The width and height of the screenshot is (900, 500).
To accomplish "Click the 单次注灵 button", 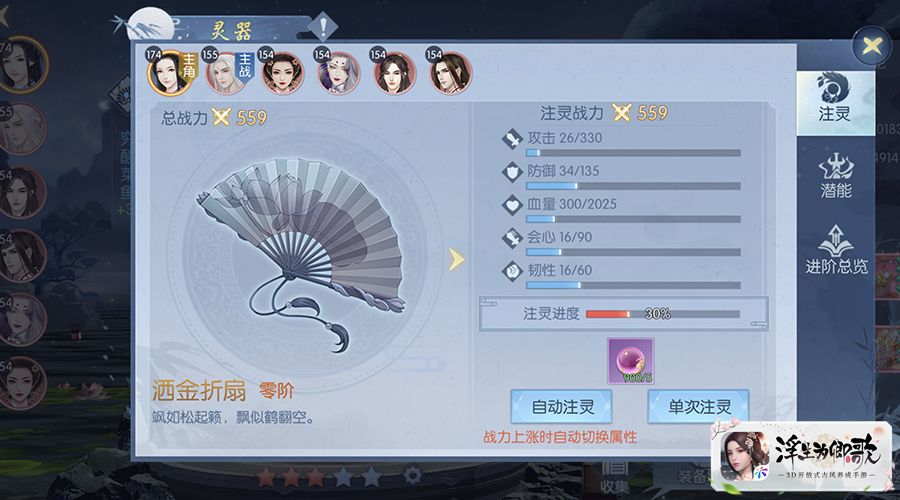I will 699,407.
